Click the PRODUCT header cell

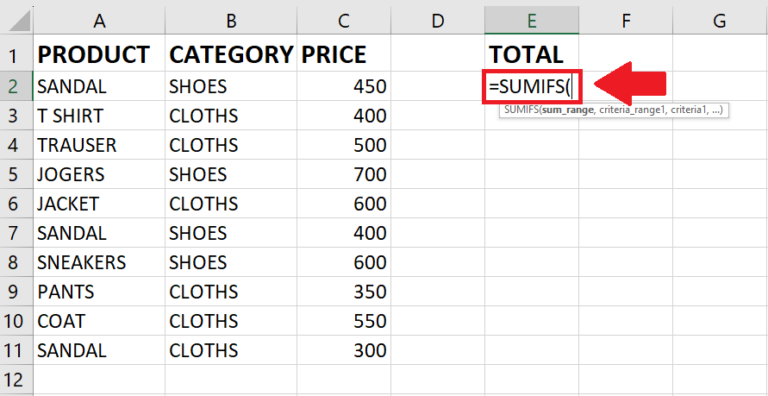[99, 54]
